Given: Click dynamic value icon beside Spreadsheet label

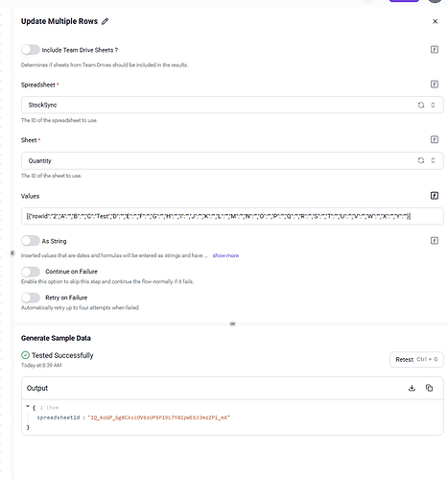Looking at the screenshot, I should click(434, 84).
